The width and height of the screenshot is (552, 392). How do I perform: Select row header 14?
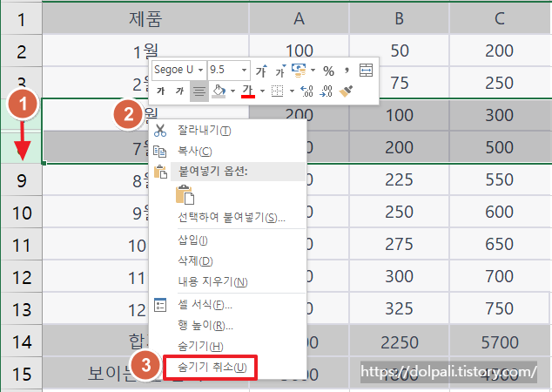click(21, 341)
